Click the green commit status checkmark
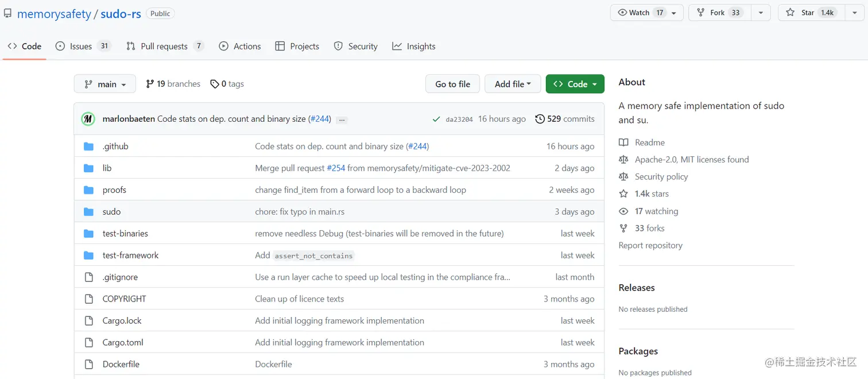 pos(436,119)
